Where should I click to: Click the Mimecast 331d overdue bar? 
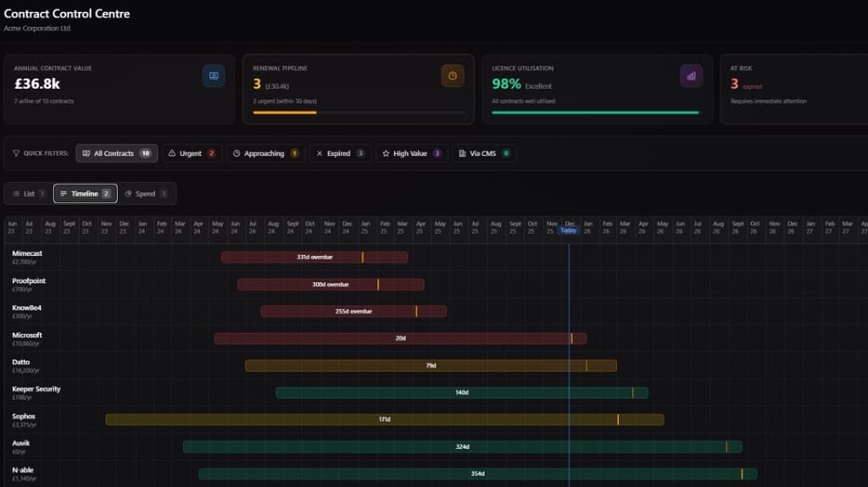(x=314, y=257)
